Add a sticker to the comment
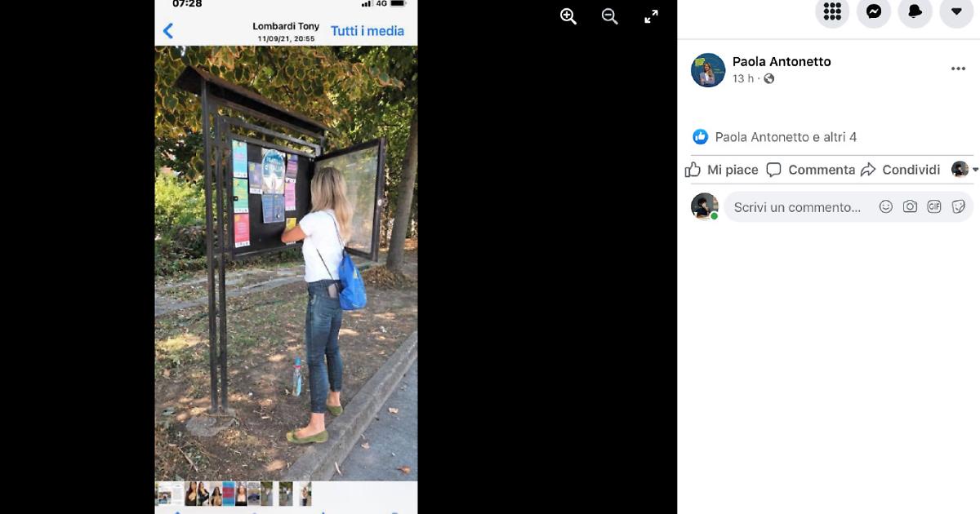This screenshot has height=514, width=980. (959, 207)
